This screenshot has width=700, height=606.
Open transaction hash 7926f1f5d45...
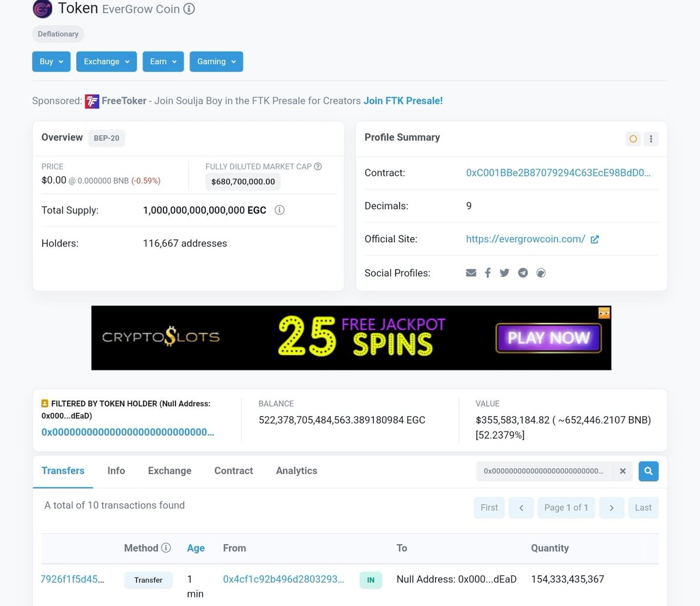(72, 579)
